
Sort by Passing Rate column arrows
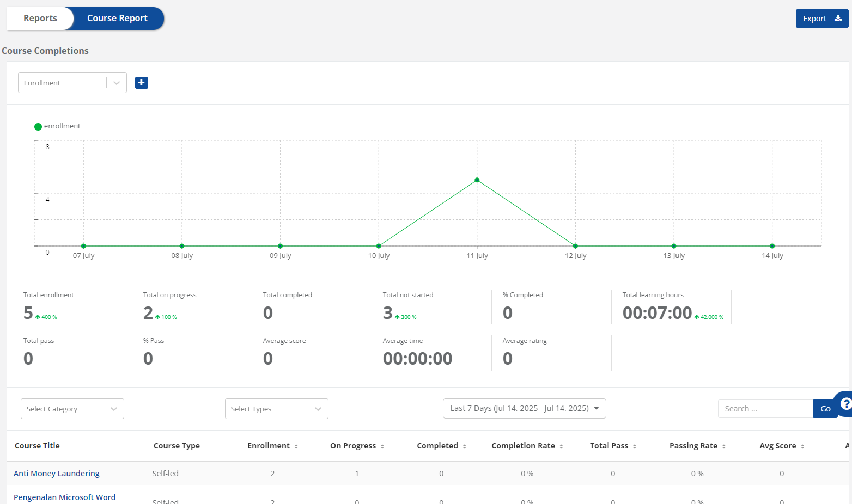(724, 446)
